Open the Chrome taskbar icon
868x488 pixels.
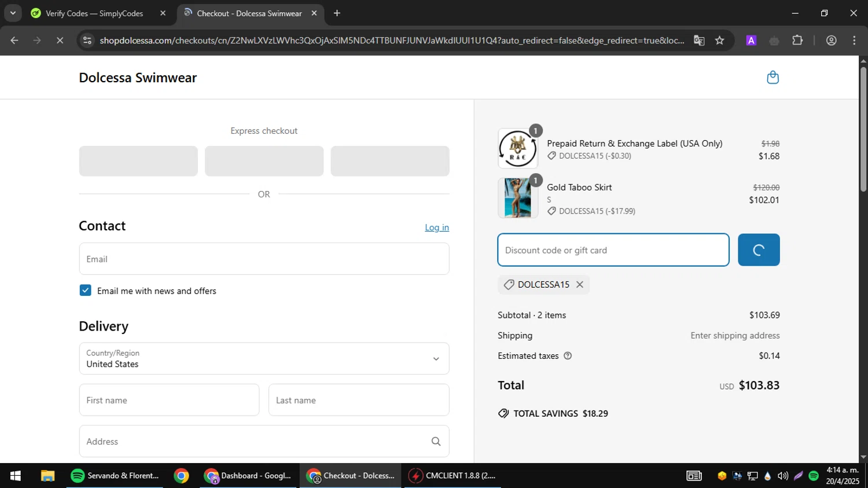pos(182,476)
